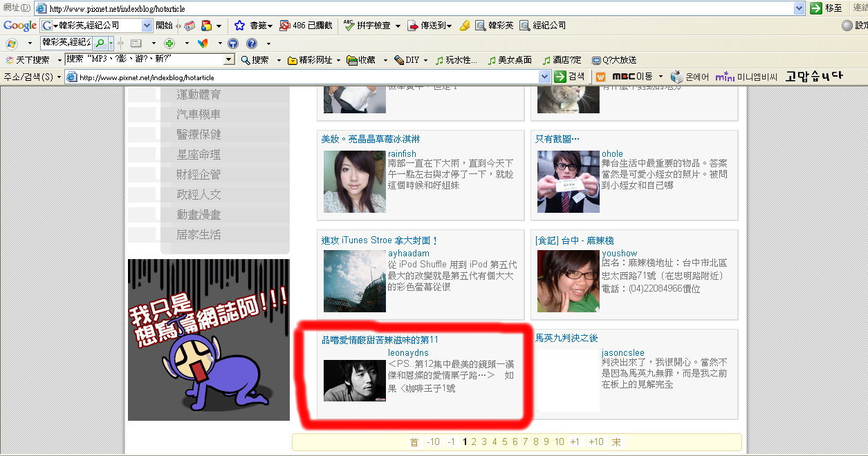Run the spell check (拼字檢查) tool
This screenshot has width=868, height=456.
(367, 26)
